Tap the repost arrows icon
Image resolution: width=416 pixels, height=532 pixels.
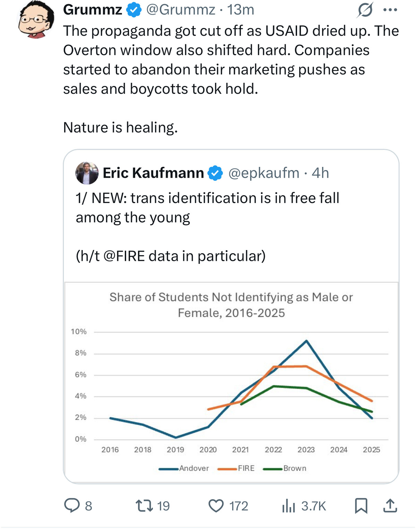coord(144,505)
